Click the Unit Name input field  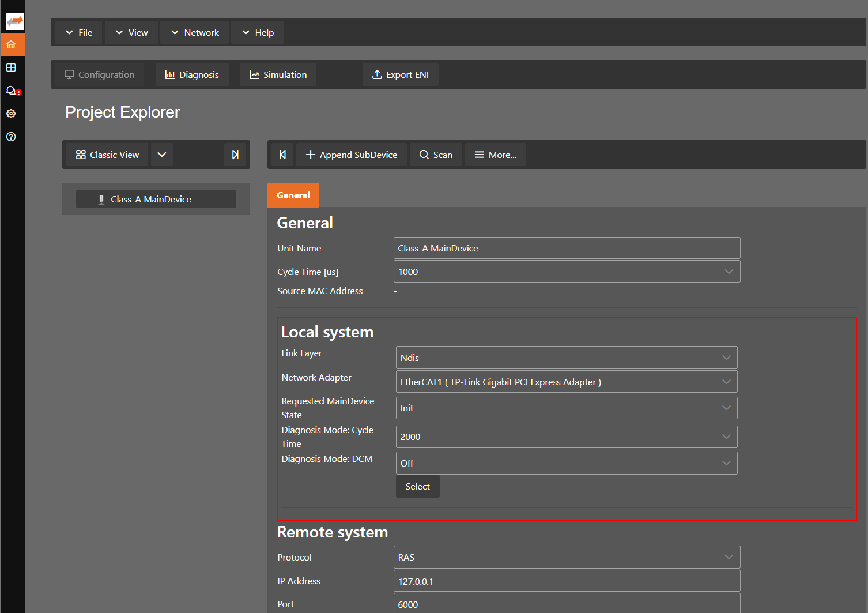pos(567,248)
